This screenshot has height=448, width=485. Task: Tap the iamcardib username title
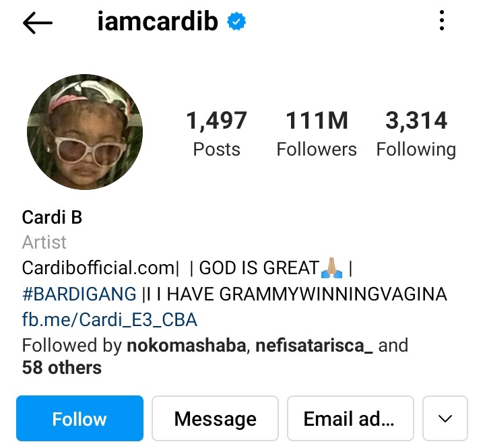pos(158,21)
